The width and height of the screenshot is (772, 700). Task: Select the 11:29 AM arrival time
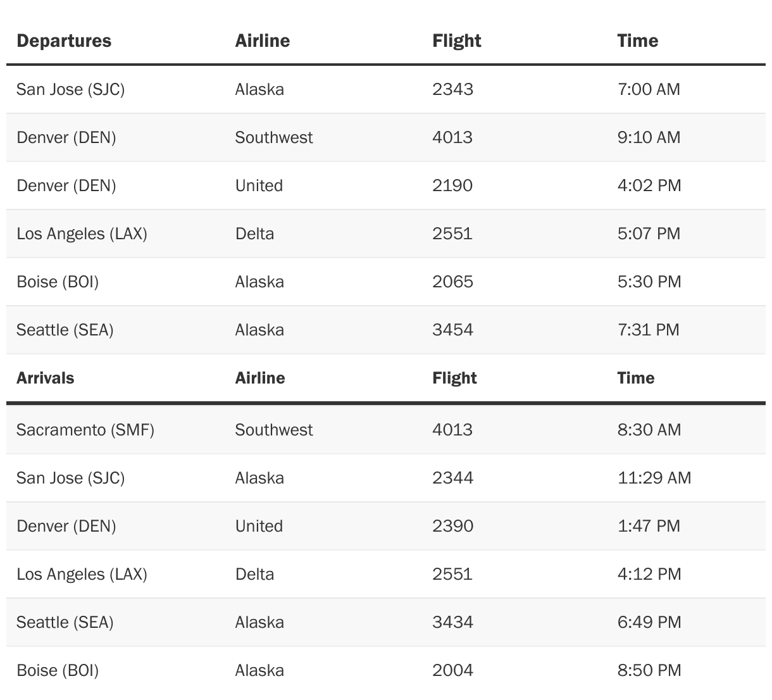[654, 478]
